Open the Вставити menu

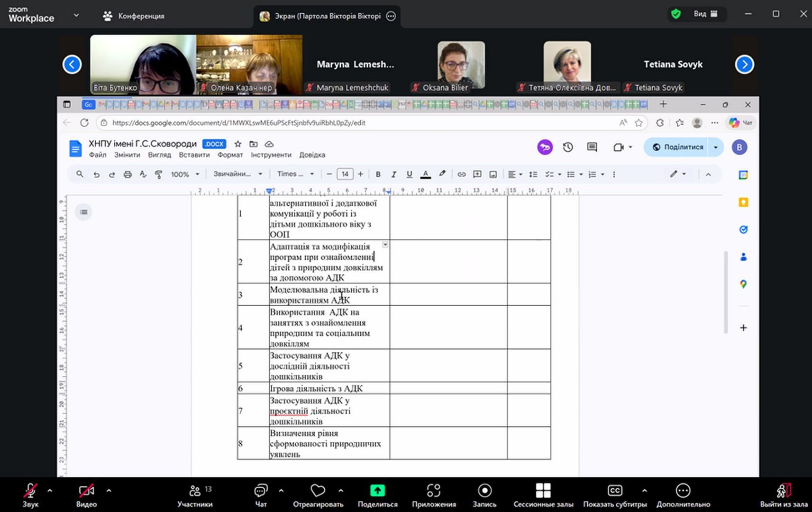click(194, 155)
